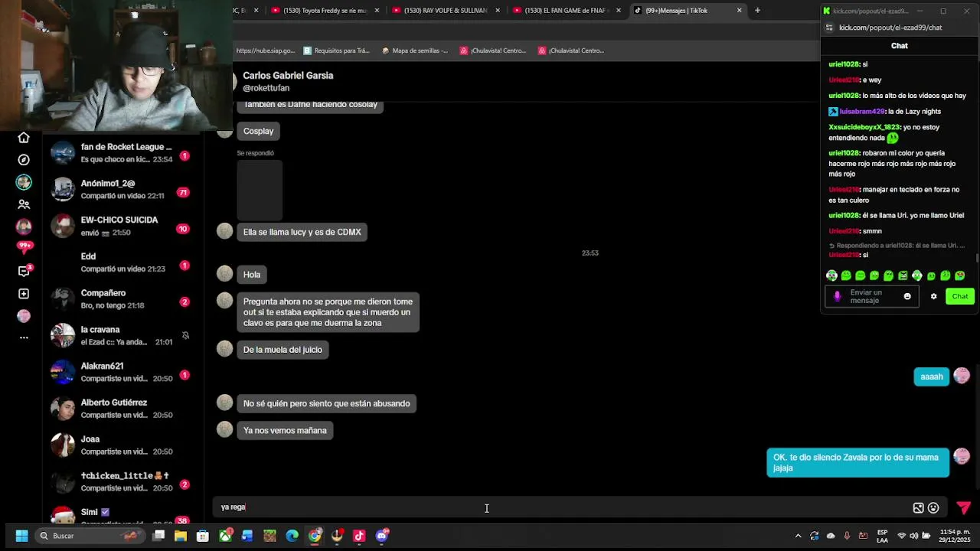This screenshot has width=980, height=551.
Task: Click the replied video thumbnail placeholder
Action: pyautogui.click(x=260, y=190)
